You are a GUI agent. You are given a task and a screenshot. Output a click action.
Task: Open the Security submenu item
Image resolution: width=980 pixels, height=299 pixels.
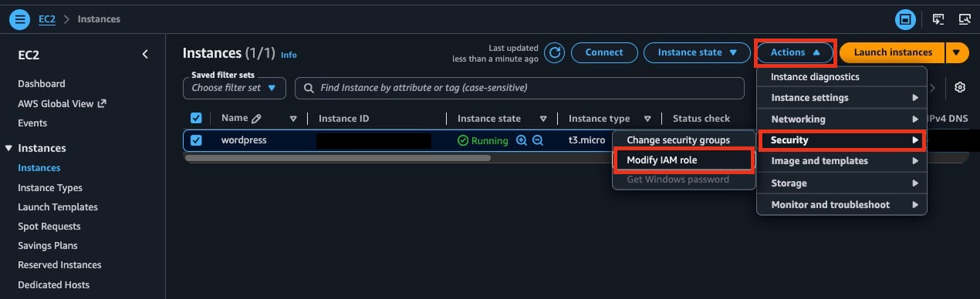842,140
